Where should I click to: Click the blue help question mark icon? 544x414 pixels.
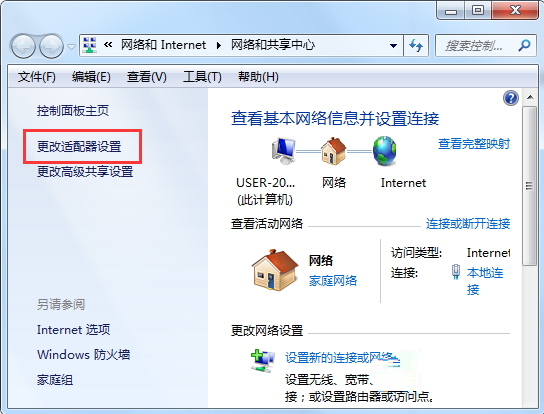511,98
